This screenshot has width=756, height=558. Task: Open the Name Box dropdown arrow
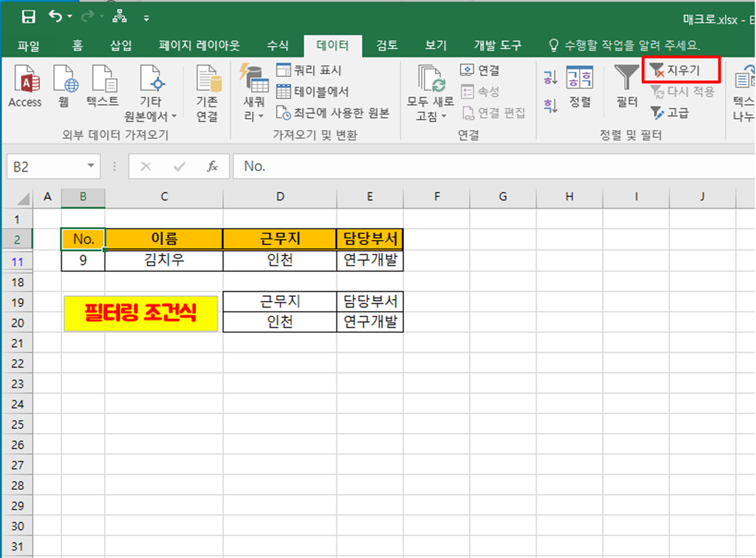coord(91,166)
